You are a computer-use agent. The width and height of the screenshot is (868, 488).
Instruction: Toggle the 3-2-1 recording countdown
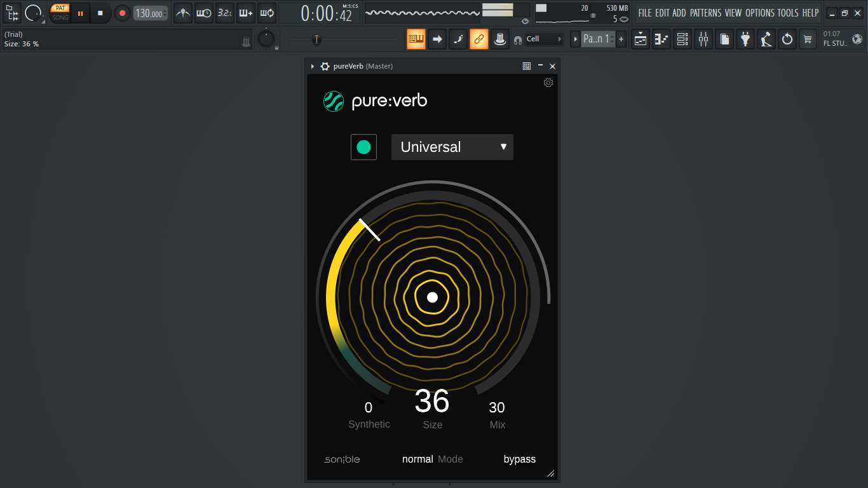tap(224, 13)
